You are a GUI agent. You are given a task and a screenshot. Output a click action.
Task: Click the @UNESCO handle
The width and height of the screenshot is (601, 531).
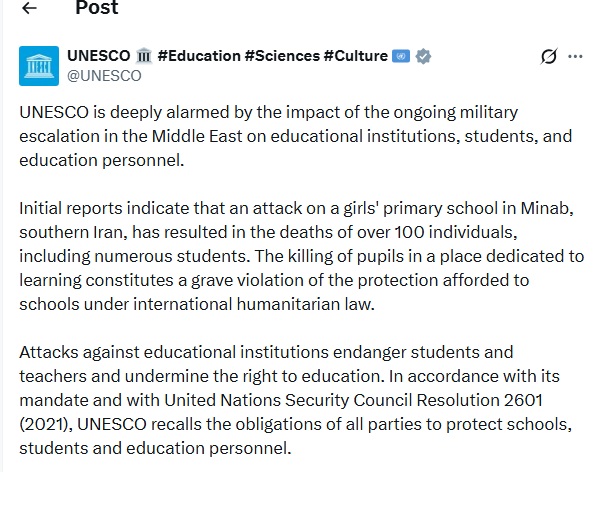pos(104,75)
